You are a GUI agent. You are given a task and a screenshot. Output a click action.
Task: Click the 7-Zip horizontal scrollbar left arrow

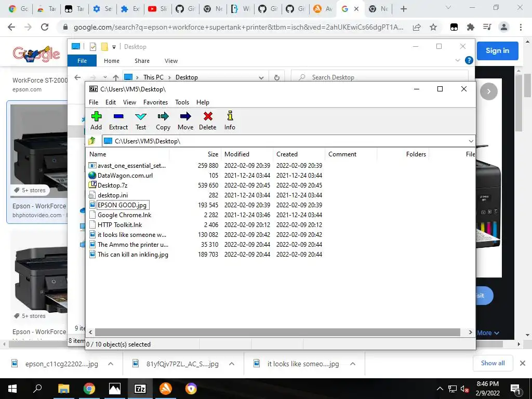[x=90, y=332]
